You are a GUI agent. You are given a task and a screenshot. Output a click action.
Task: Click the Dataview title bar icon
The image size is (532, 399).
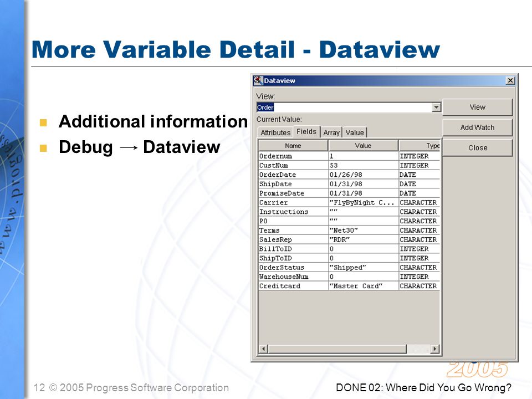[x=258, y=80]
